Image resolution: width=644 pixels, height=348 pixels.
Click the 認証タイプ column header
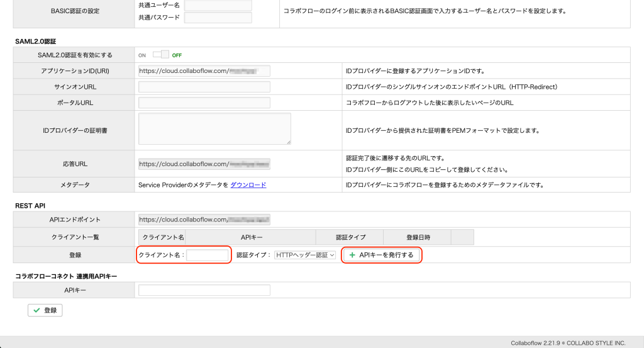pos(350,237)
